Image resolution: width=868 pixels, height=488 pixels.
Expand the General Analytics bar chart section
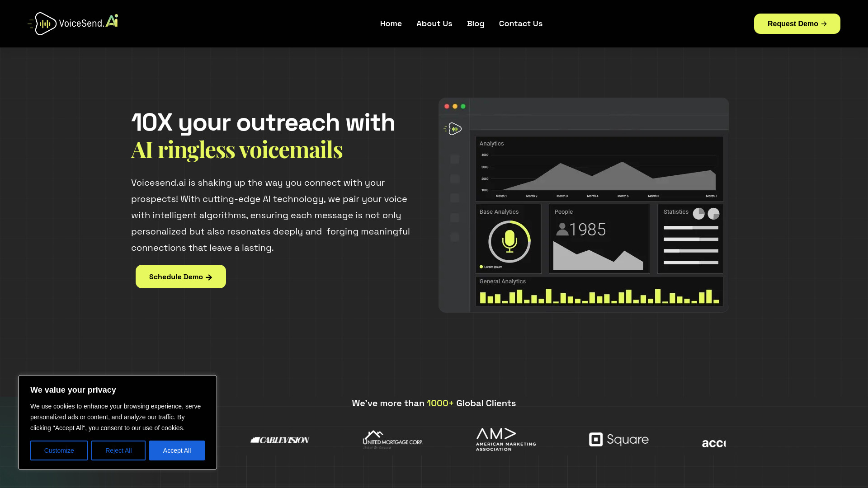click(x=598, y=291)
